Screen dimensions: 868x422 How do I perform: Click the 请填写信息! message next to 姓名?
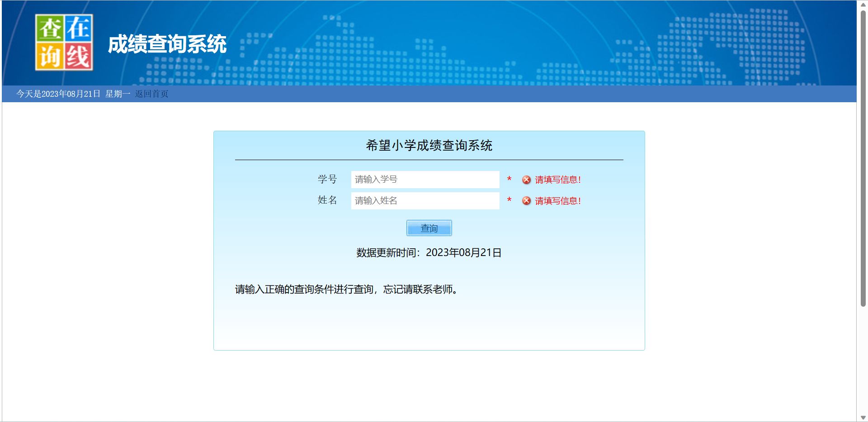coord(558,201)
